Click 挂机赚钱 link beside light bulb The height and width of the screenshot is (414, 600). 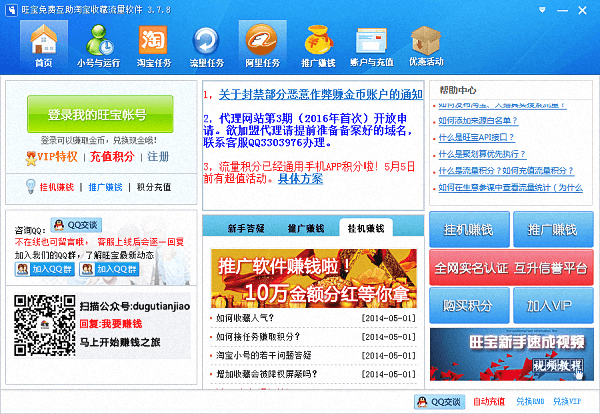pyautogui.click(x=57, y=187)
